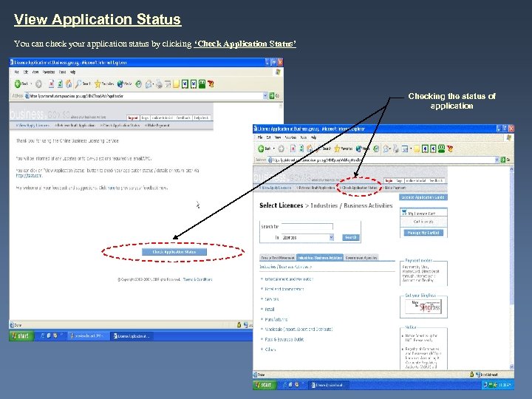Click History icon in right browser toolbar
The width and height of the screenshot is (532, 399).
pos(376,149)
